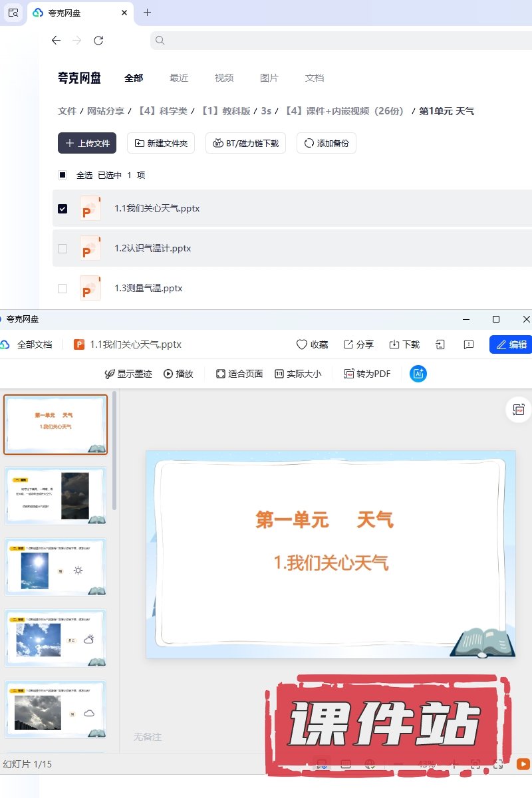
Task: Select the second slide thumbnail
Action: 55,495
